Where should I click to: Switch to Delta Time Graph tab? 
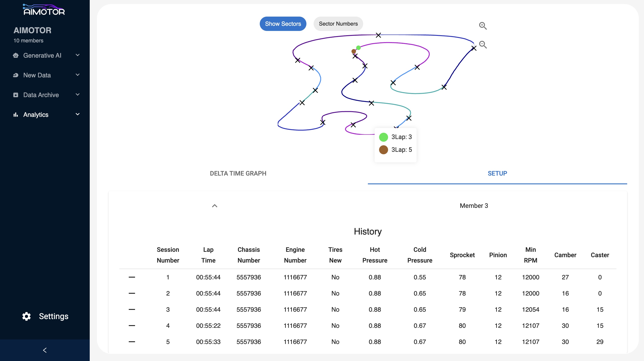(238, 173)
